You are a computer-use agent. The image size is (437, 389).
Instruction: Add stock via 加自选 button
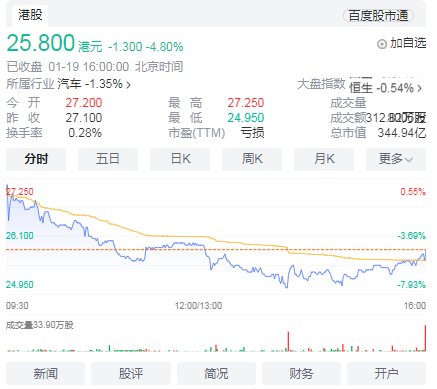tap(402, 43)
